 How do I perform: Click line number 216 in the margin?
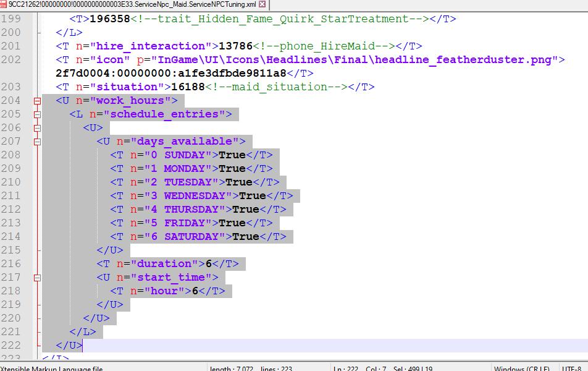point(10,263)
